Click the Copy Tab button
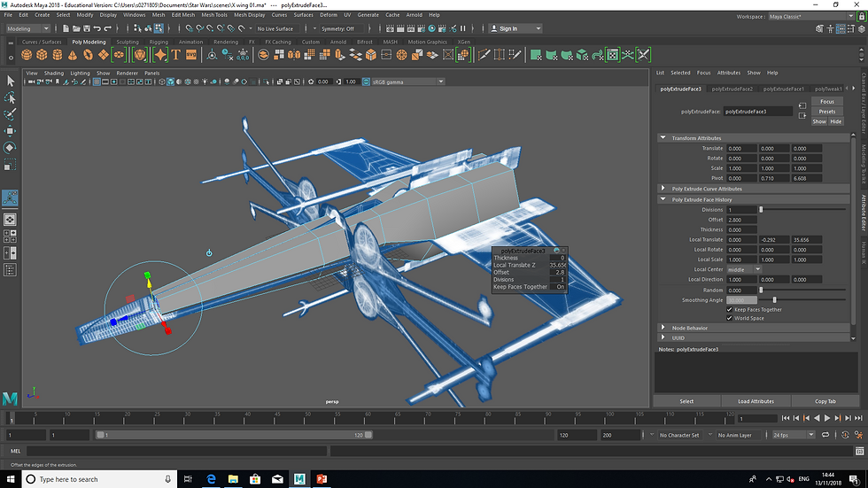The height and width of the screenshot is (488, 868). [x=825, y=401]
